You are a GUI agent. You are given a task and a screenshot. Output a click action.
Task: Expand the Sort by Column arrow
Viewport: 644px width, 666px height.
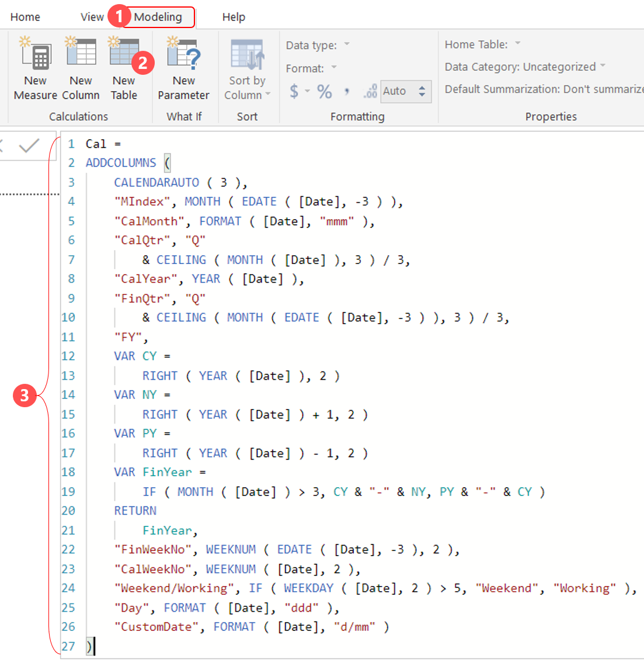(x=268, y=94)
